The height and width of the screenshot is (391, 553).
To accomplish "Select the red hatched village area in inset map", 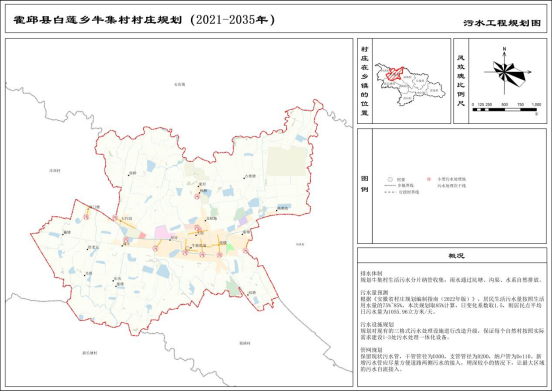I will coord(394,73).
